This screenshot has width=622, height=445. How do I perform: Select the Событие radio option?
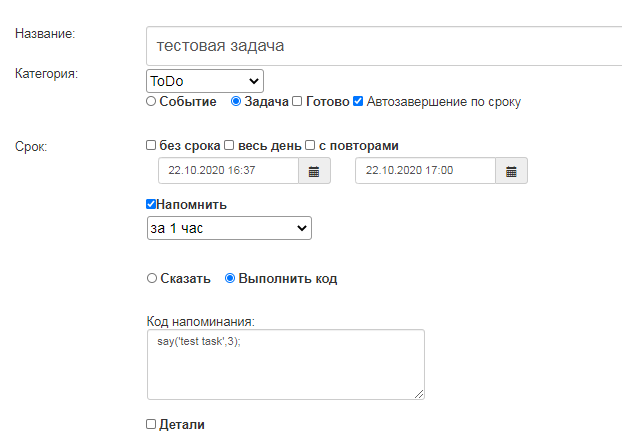(151, 101)
